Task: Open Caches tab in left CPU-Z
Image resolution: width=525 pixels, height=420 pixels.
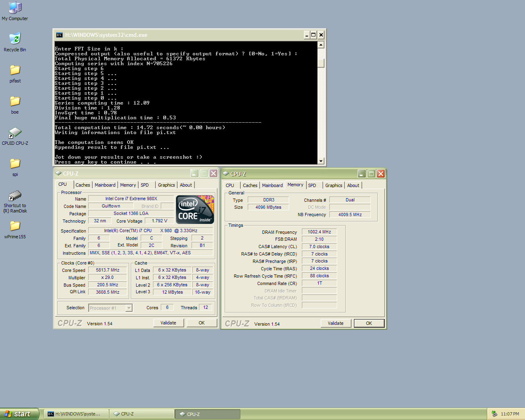Action: [83, 185]
